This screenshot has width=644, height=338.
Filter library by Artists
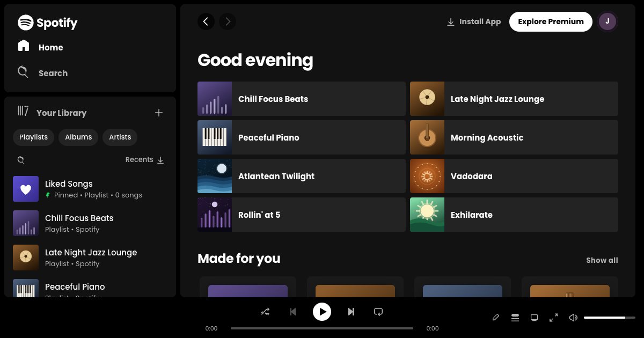(x=120, y=137)
